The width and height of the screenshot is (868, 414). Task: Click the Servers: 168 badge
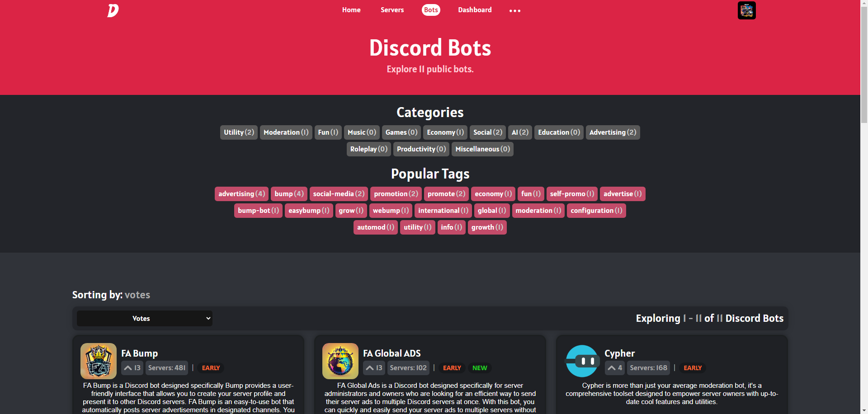point(648,368)
